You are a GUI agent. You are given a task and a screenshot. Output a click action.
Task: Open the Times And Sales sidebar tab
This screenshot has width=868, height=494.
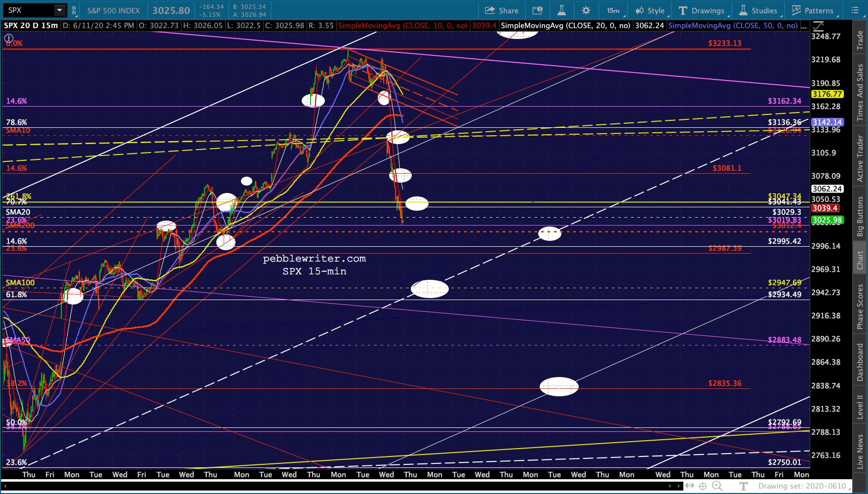(x=860, y=93)
